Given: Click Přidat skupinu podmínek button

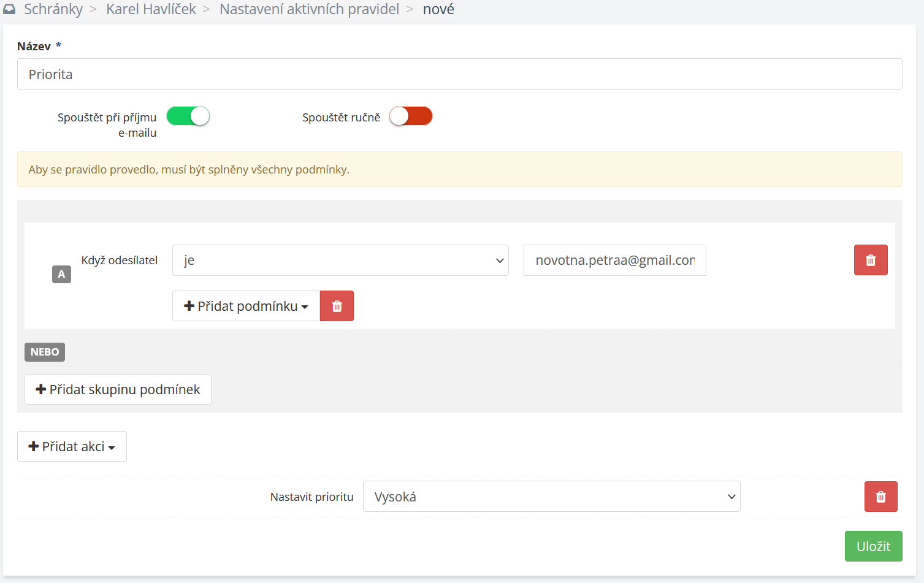Looking at the screenshot, I should pyautogui.click(x=118, y=389).
